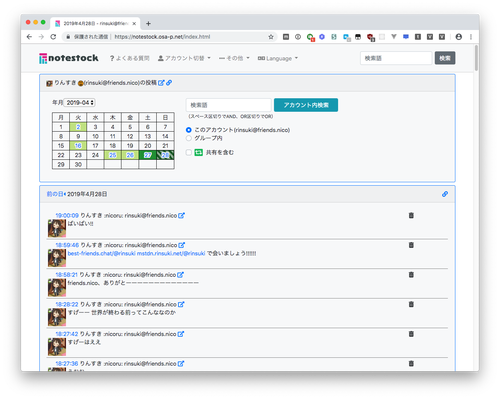Open timestamp link 18:59:46
Screen dimensions: 500x399
[x=67, y=245]
